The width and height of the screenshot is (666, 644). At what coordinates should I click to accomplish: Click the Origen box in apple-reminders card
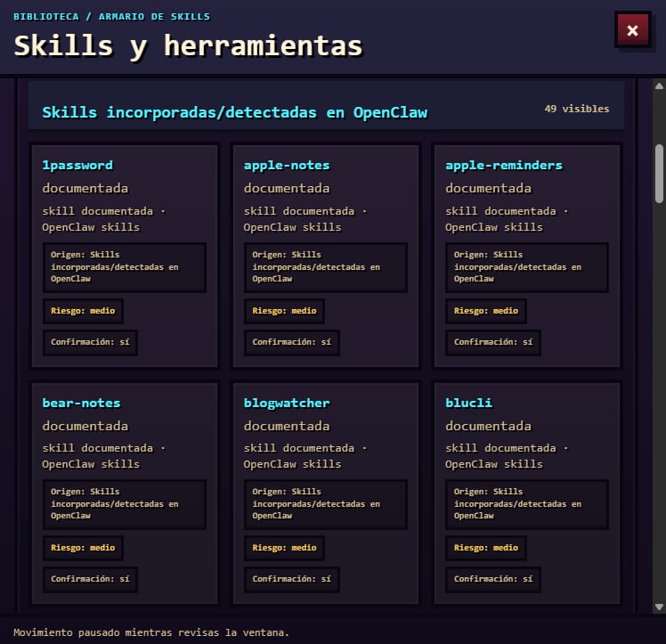click(527, 267)
